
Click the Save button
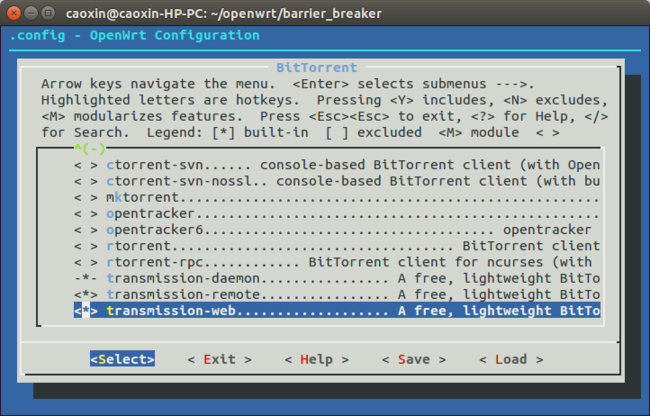click(414, 359)
